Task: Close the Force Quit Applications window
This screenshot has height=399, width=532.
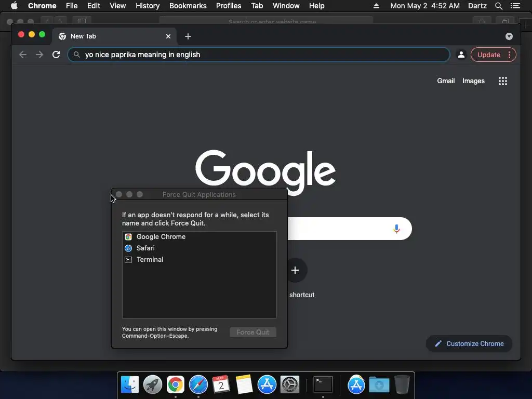Action: point(119,194)
